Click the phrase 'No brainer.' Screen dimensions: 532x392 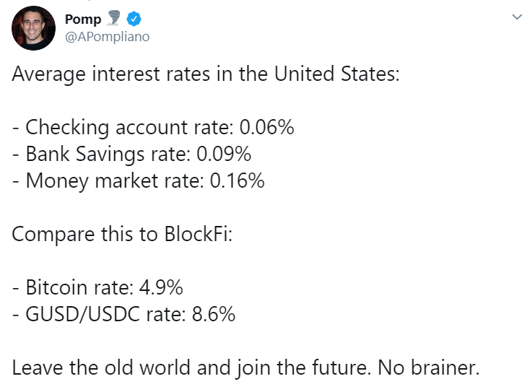429,368
